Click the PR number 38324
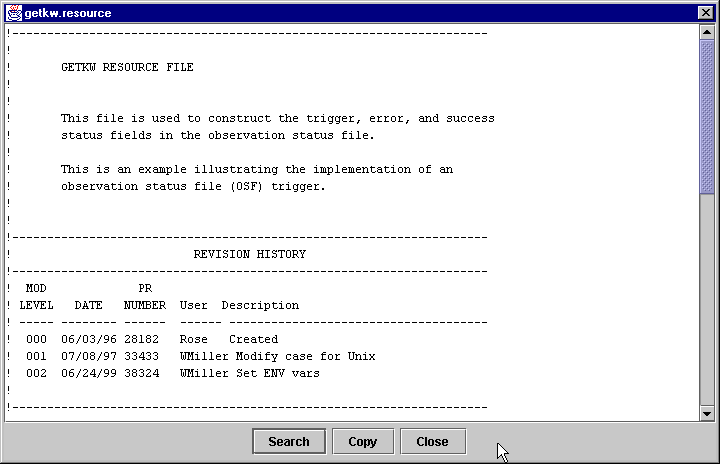Screen dimensions: 720x464 [x=141, y=373]
